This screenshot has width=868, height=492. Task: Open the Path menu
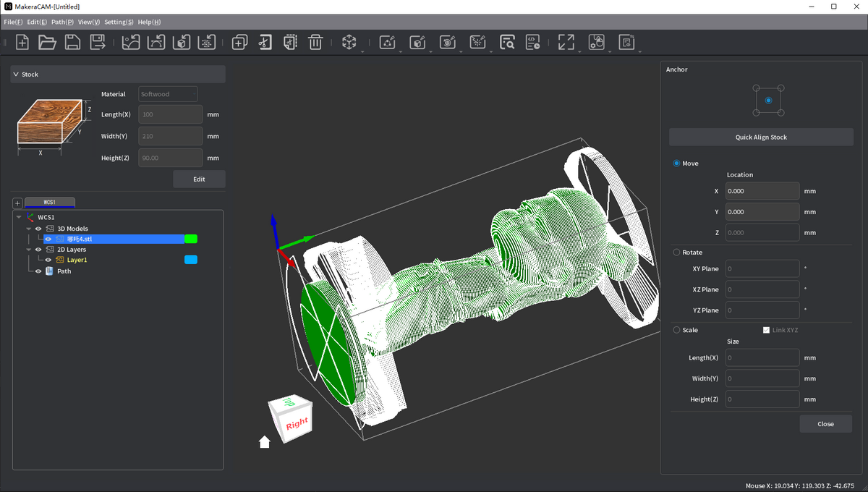tap(61, 22)
